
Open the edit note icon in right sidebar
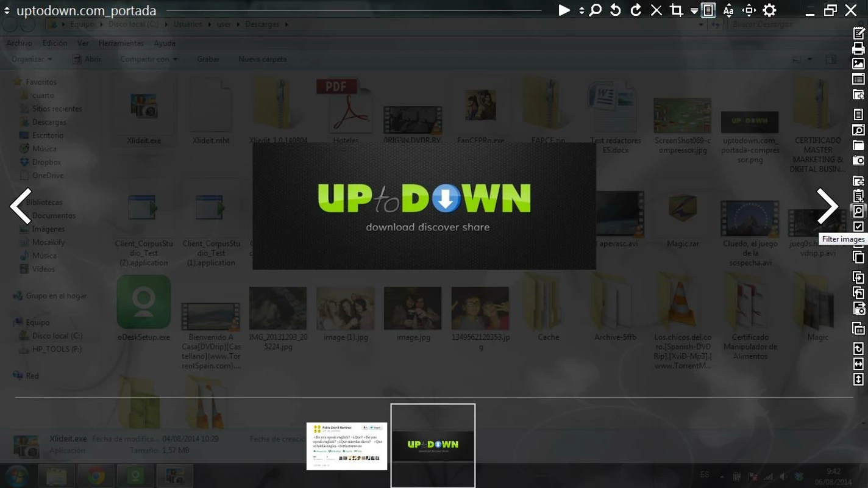click(858, 33)
